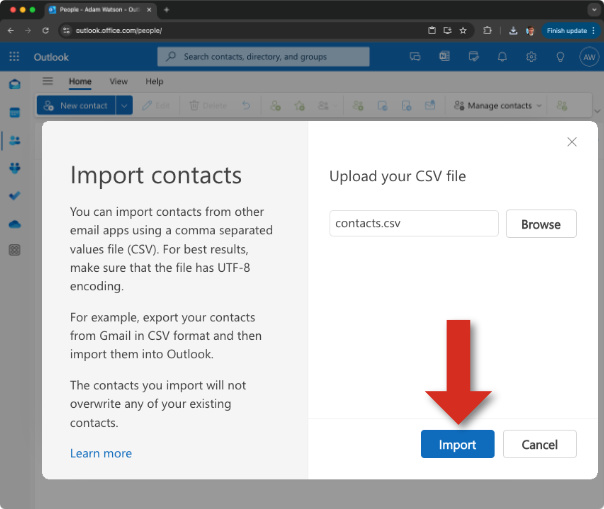
Task: Open the Learn more link
Action: click(101, 453)
